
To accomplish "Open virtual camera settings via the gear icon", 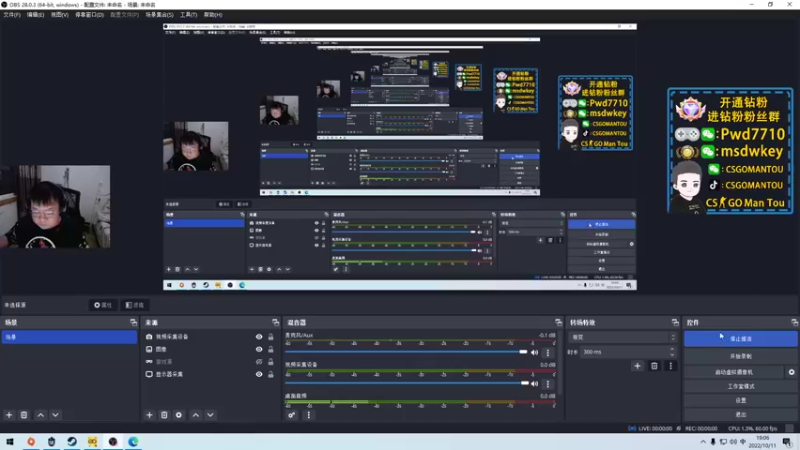I will [791, 372].
